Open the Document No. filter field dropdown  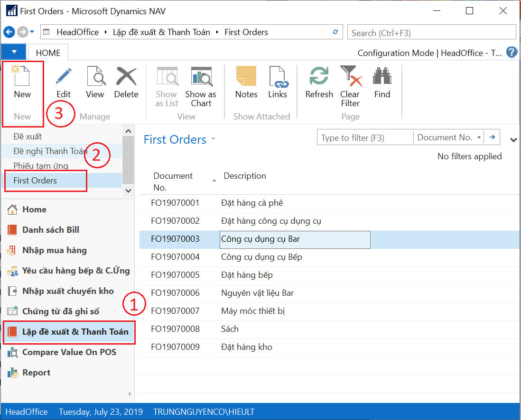point(479,137)
